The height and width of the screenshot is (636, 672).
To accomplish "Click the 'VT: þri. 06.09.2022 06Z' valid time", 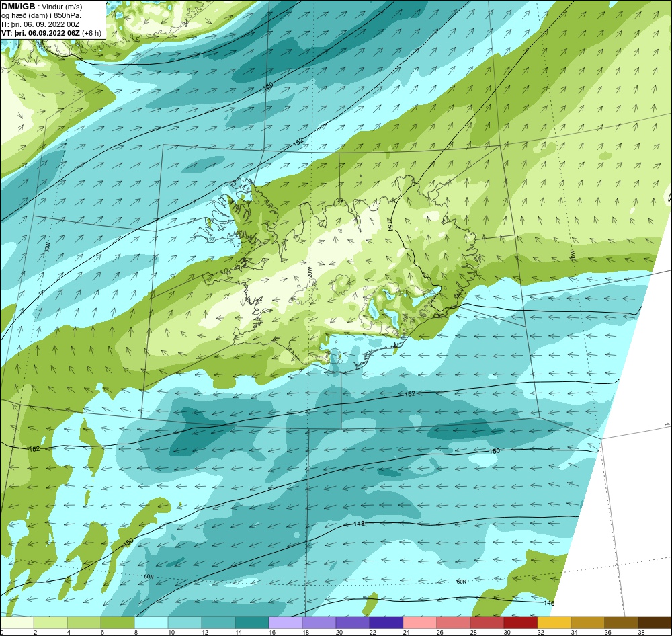I will [x=40, y=33].
